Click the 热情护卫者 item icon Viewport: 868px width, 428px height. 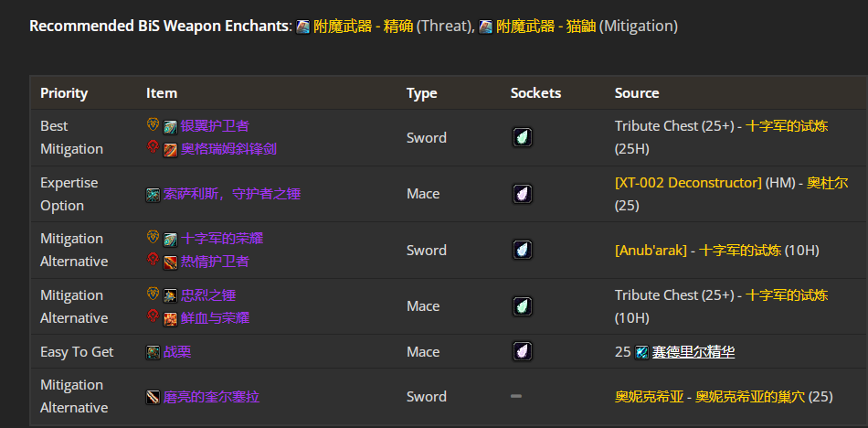(x=170, y=262)
